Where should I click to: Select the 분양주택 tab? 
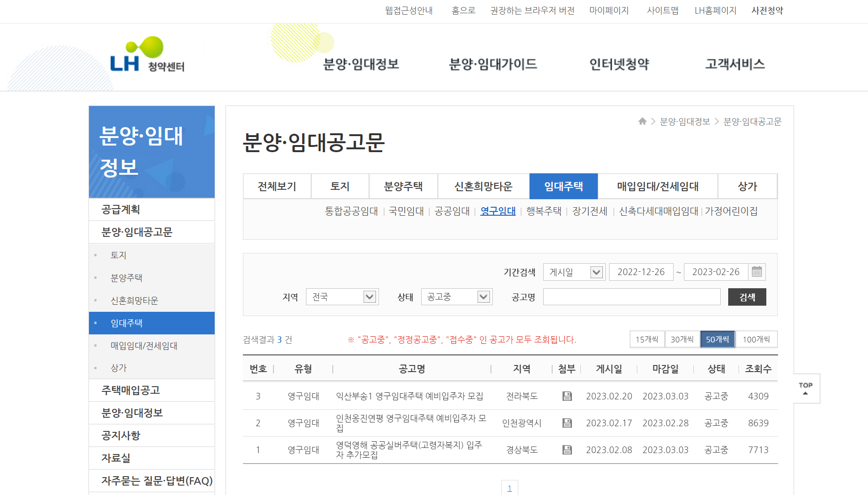click(403, 186)
